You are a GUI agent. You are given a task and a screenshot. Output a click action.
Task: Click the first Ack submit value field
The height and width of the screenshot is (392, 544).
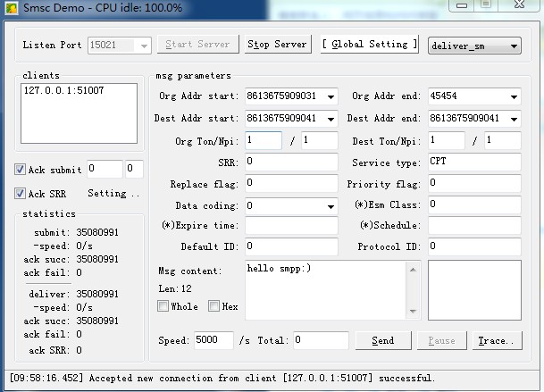pos(105,169)
